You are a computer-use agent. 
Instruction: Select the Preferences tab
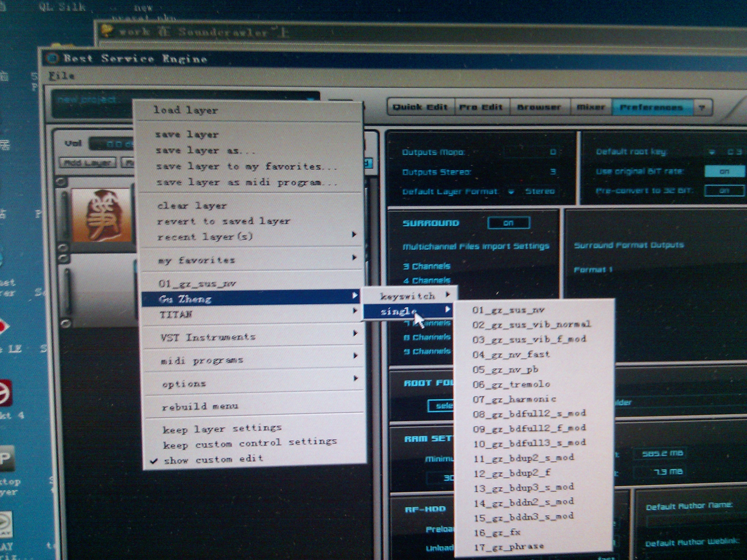tap(652, 107)
